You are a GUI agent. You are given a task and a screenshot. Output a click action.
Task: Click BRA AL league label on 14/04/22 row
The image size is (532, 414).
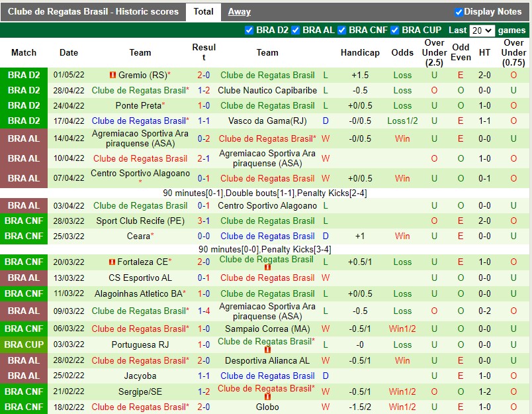(x=24, y=138)
